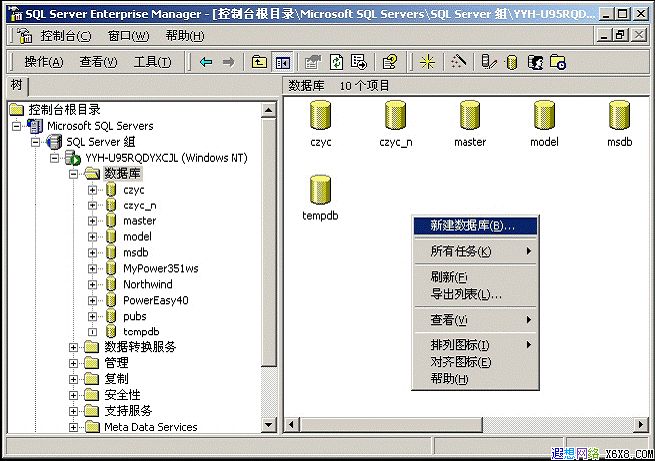The height and width of the screenshot is (461, 655).
Task: Collapse the 数据库 folder node
Action: 74,174
